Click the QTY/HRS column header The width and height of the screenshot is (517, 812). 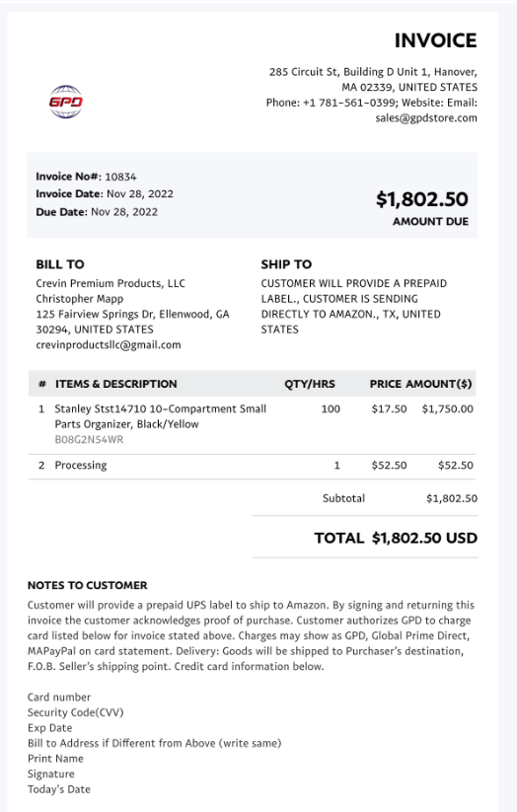pos(310,384)
